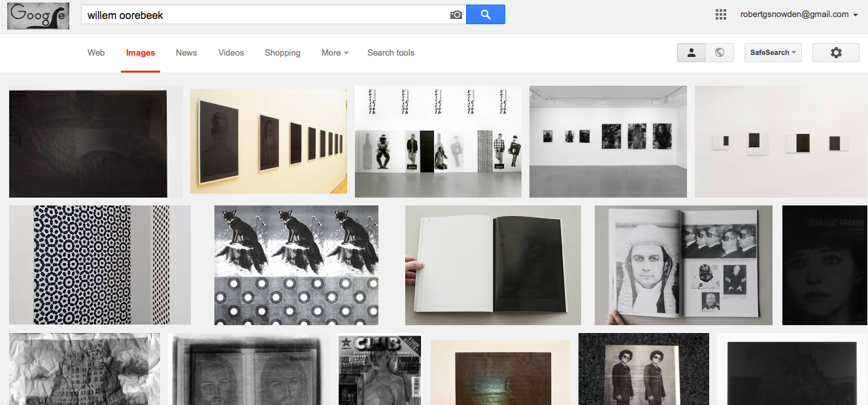The width and height of the screenshot is (868, 405).
Task: Open the robertgsnowden@gmail.com account menu
Action: [799, 14]
